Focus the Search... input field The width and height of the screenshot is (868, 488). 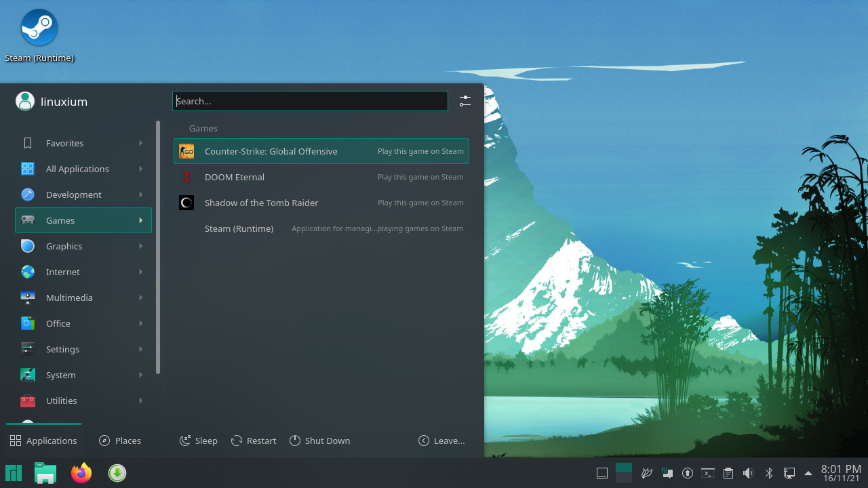[310, 101]
